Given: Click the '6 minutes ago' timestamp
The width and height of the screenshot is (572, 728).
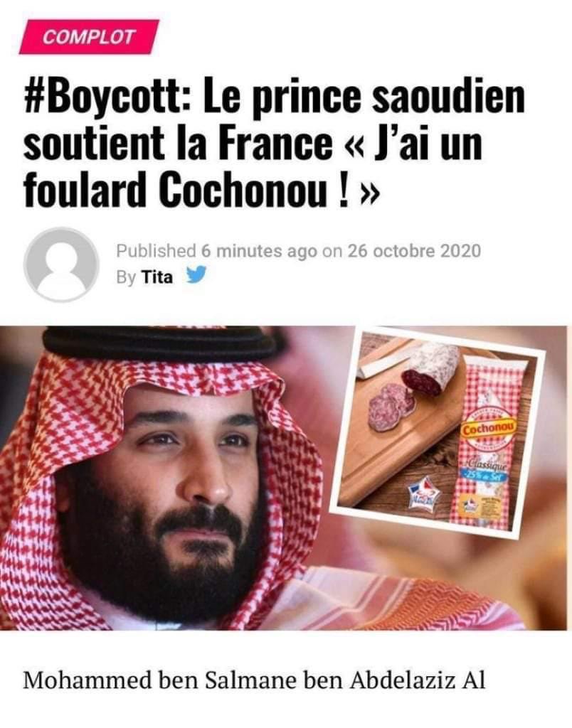Looking at the screenshot, I should point(259,251).
